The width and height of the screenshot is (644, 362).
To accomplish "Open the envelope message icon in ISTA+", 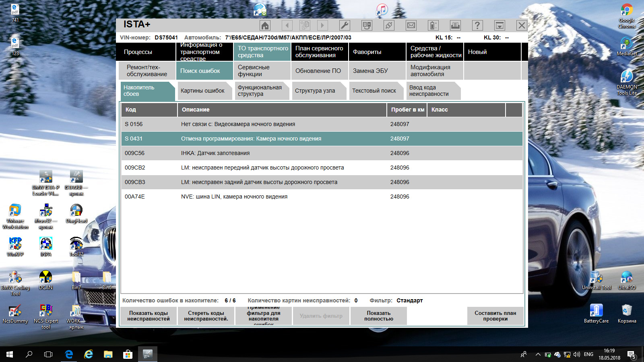I will click(411, 25).
